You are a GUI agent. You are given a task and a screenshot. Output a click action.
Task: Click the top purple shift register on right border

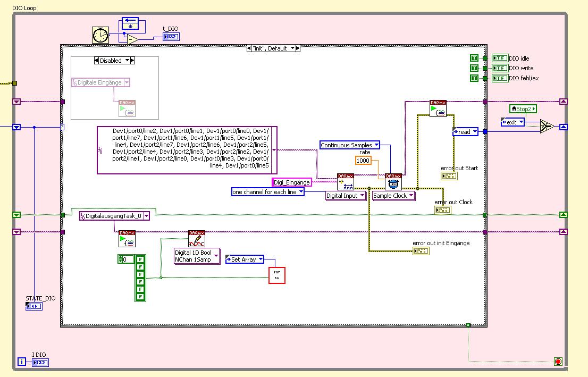coord(563,102)
